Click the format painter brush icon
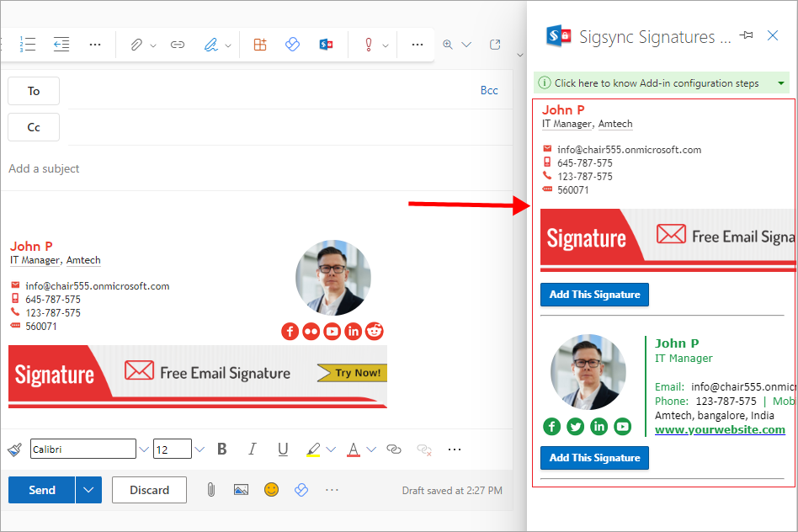The height and width of the screenshot is (532, 798). pos(14,450)
